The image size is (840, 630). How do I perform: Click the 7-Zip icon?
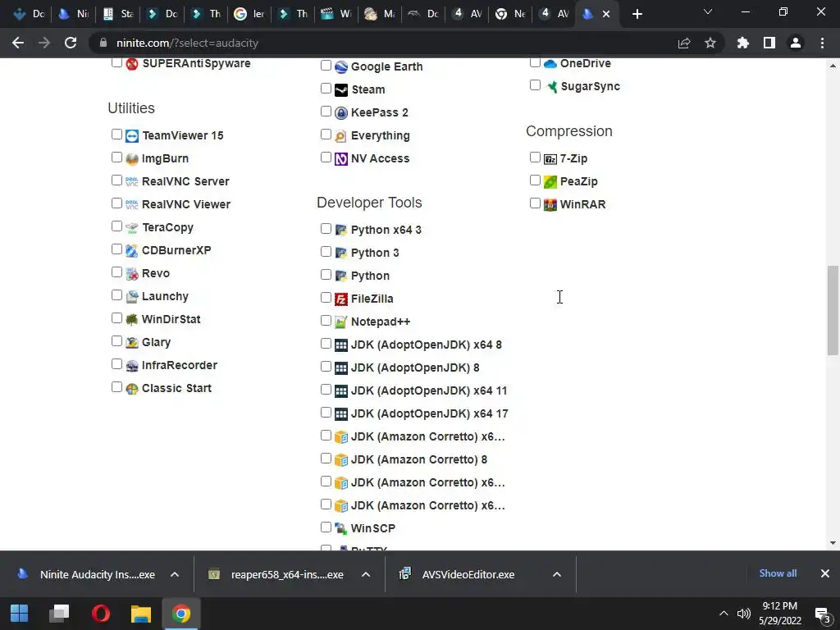click(550, 159)
